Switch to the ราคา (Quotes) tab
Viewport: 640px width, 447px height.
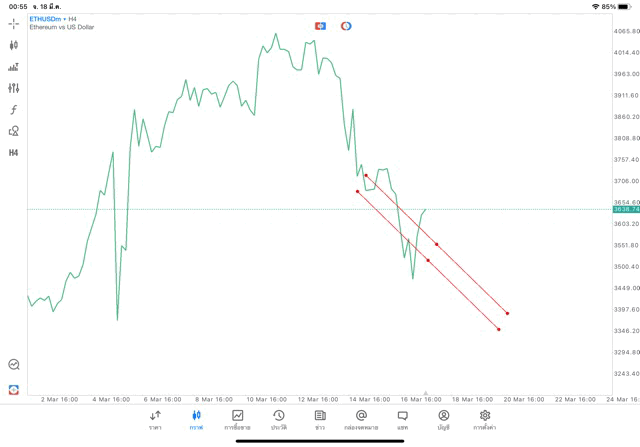[x=155, y=420]
